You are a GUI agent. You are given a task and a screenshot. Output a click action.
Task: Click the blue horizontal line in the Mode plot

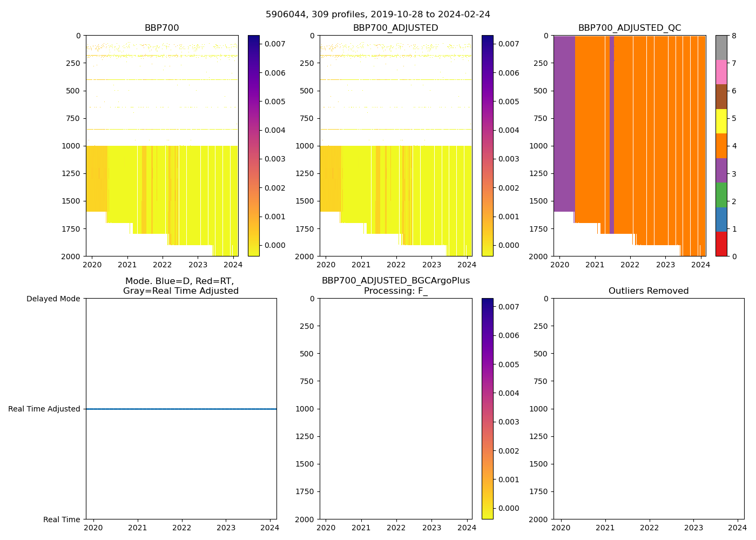[181, 409]
